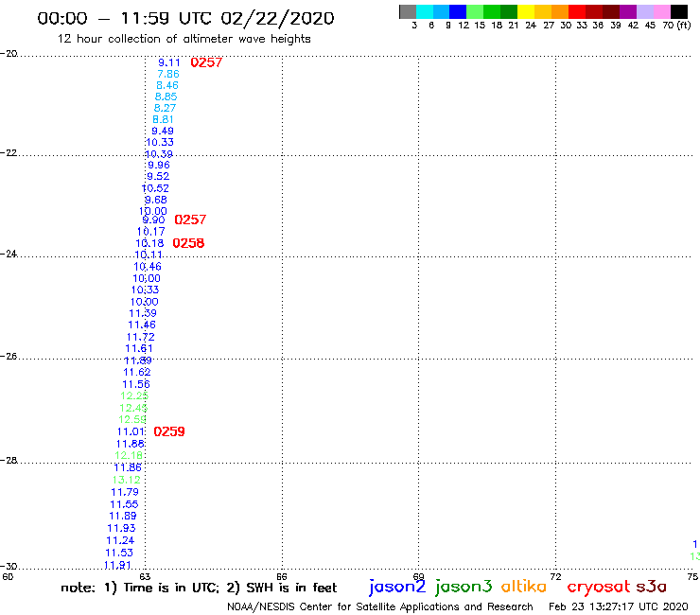The height and width of the screenshot is (615, 700).
Task: Click the s3a satellite label
Action: coord(651,587)
